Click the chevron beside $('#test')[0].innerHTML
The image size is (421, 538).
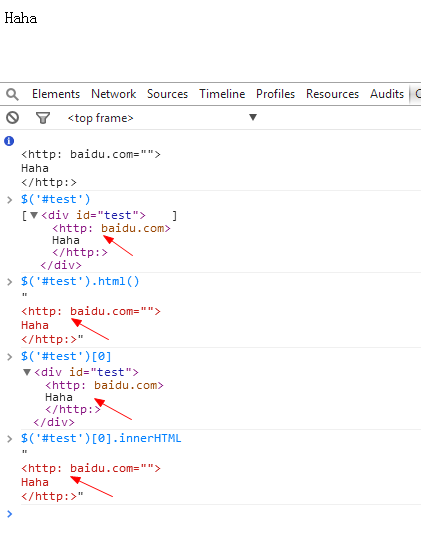point(10,438)
